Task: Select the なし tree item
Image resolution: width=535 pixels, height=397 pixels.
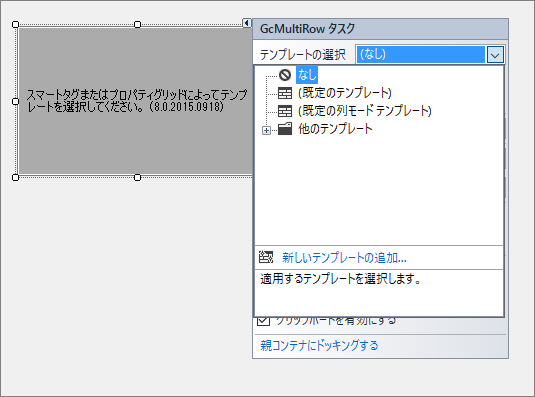Action: click(307, 75)
